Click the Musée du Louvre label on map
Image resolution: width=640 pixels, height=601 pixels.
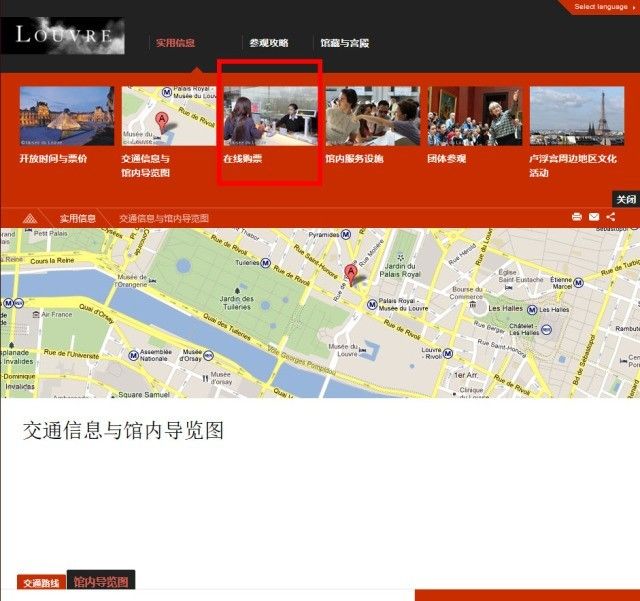[x=343, y=350]
